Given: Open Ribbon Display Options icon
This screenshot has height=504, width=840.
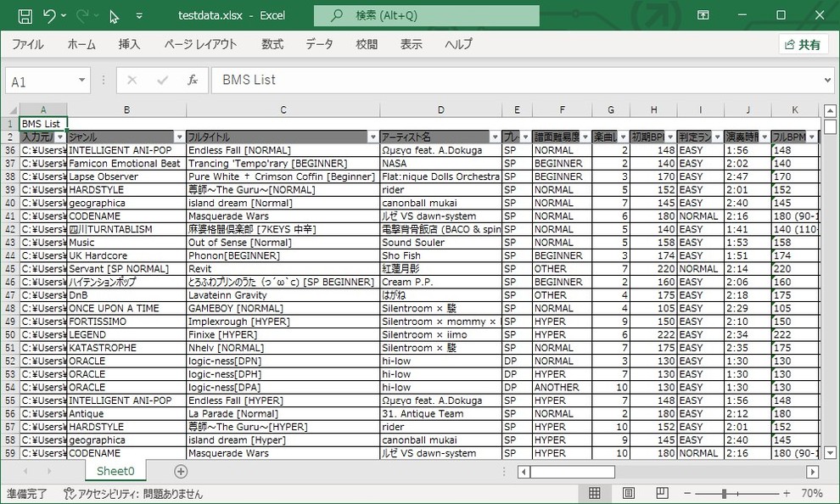Looking at the screenshot, I should click(703, 15).
